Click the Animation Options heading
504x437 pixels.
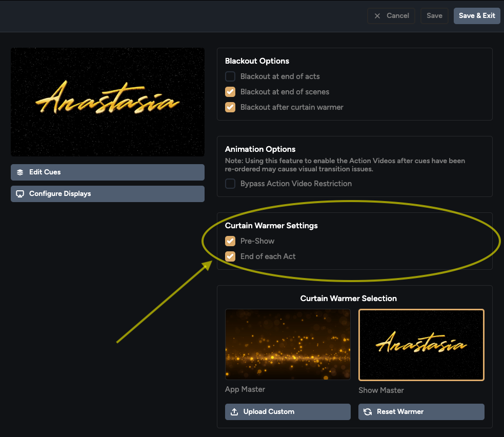click(260, 149)
